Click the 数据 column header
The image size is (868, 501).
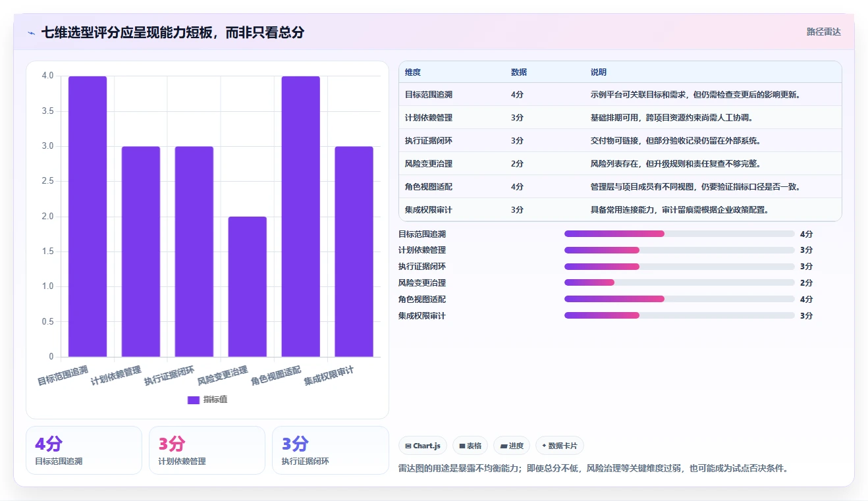coord(519,72)
